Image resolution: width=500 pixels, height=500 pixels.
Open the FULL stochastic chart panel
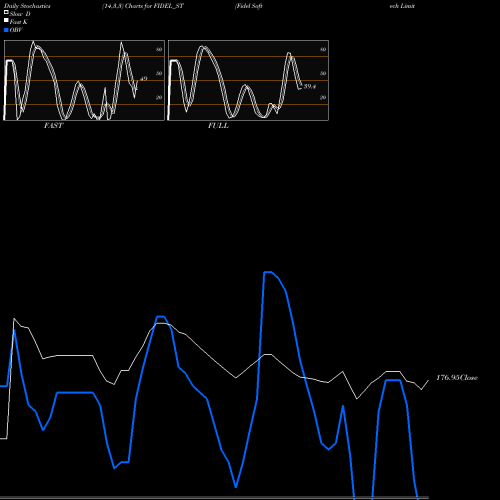click(x=248, y=80)
